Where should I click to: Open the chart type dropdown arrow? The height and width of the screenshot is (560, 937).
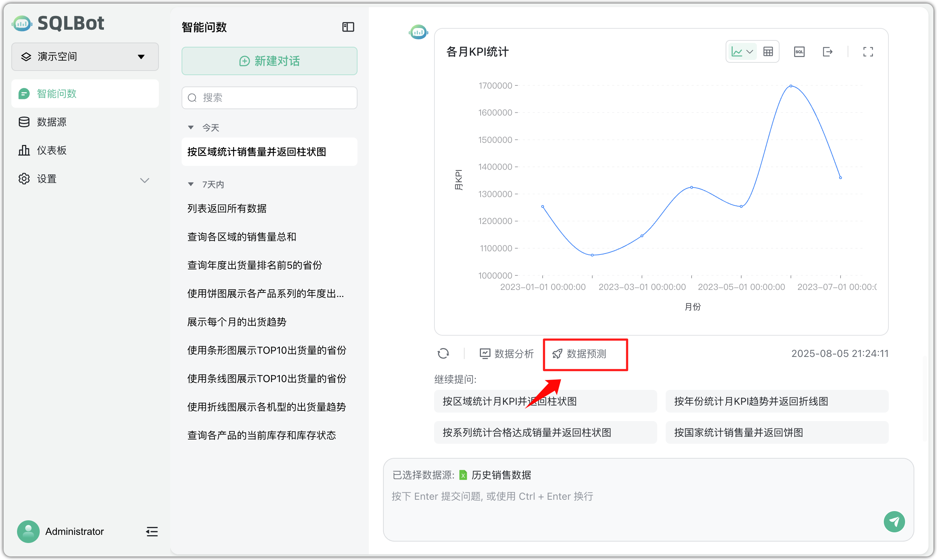click(750, 51)
